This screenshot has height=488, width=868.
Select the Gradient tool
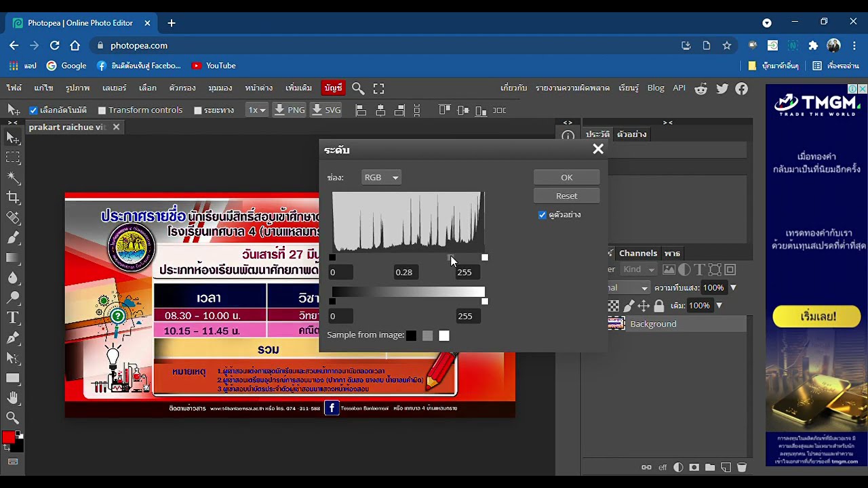13,258
